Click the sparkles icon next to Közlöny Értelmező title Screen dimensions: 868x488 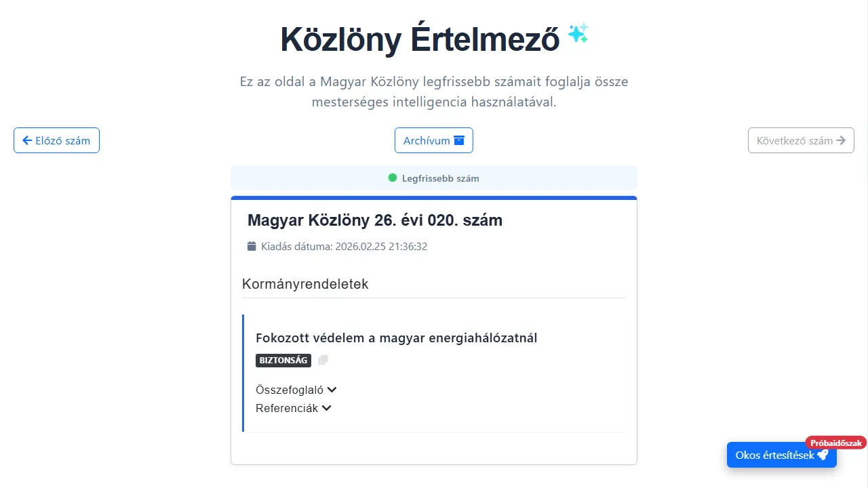click(578, 33)
